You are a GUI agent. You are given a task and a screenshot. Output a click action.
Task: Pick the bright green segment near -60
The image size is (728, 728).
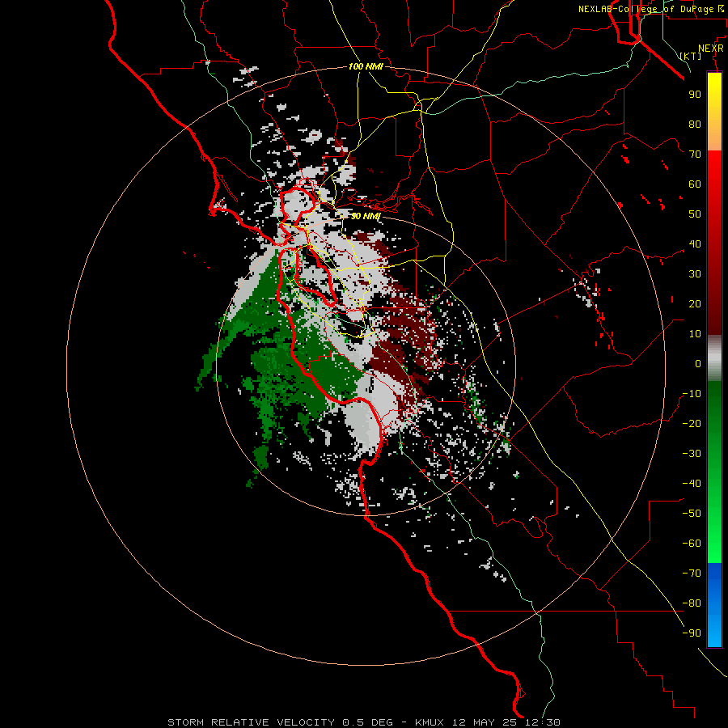pyautogui.click(x=714, y=544)
